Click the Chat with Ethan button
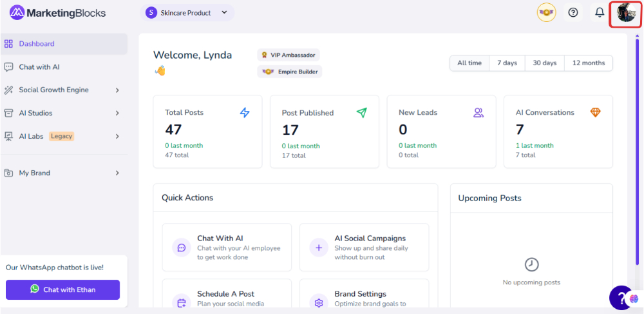The height and width of the screenshot is (314, 644). (x=62, y=289)
